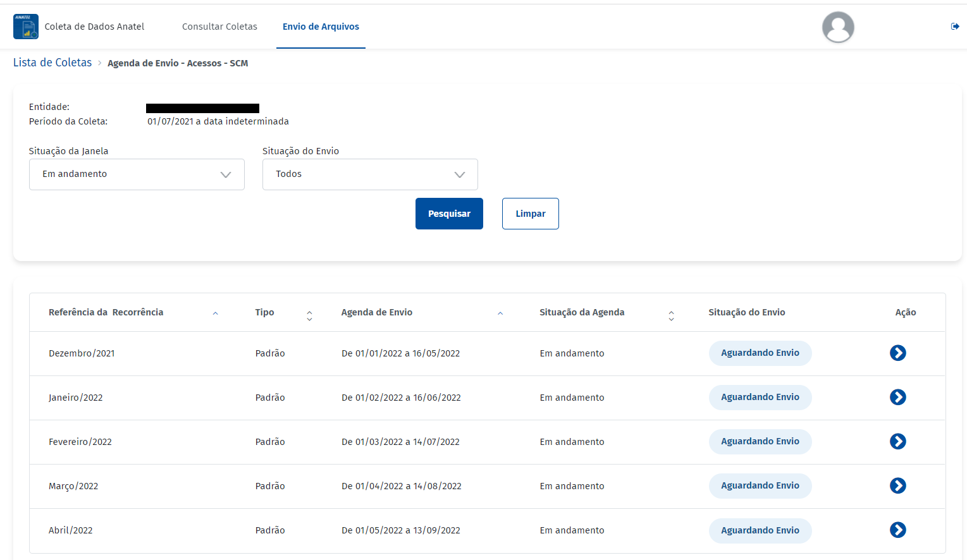Sort the Situação da Agenda column
Viewport: 967px width, 560px height.
(671, 315)
